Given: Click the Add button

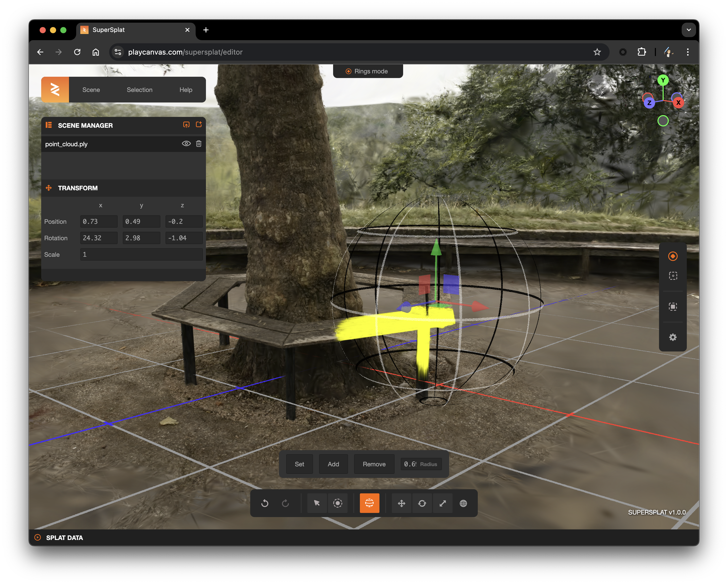Looking at the screenshot, I should 333,464.
